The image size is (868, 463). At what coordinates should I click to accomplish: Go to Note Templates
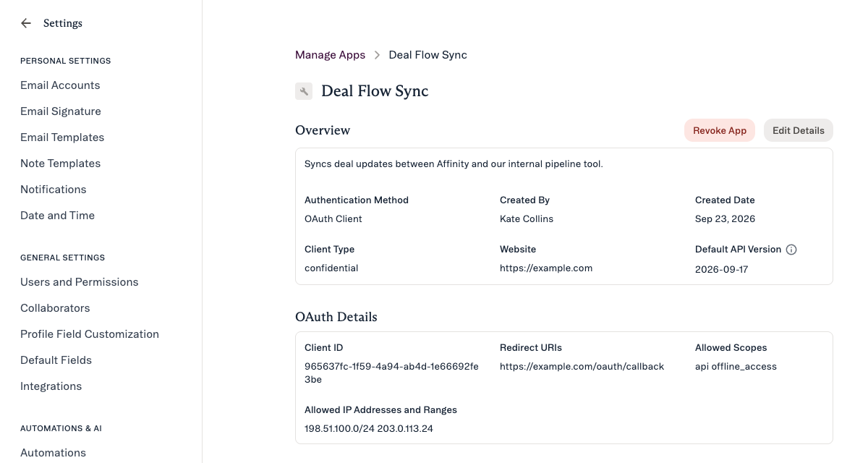60,163
